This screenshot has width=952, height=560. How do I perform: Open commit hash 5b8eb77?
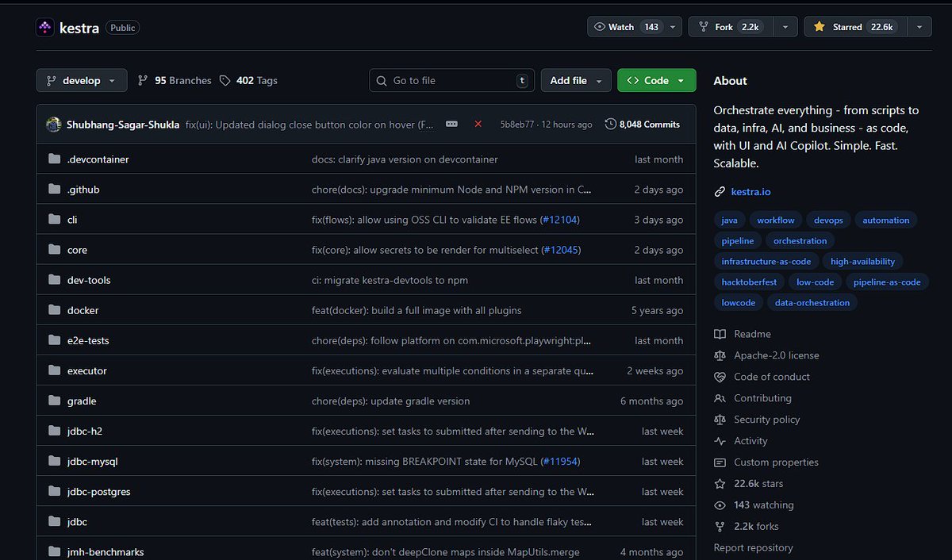[517, 125]
